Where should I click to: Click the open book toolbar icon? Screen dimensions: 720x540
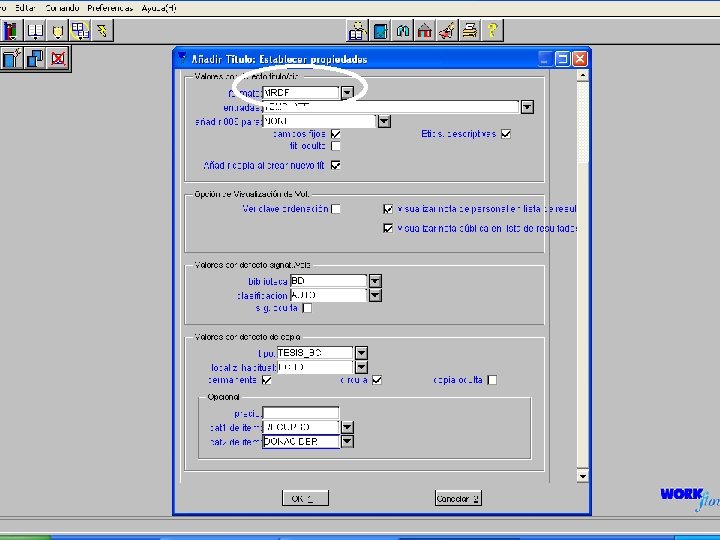pos(35,31)
